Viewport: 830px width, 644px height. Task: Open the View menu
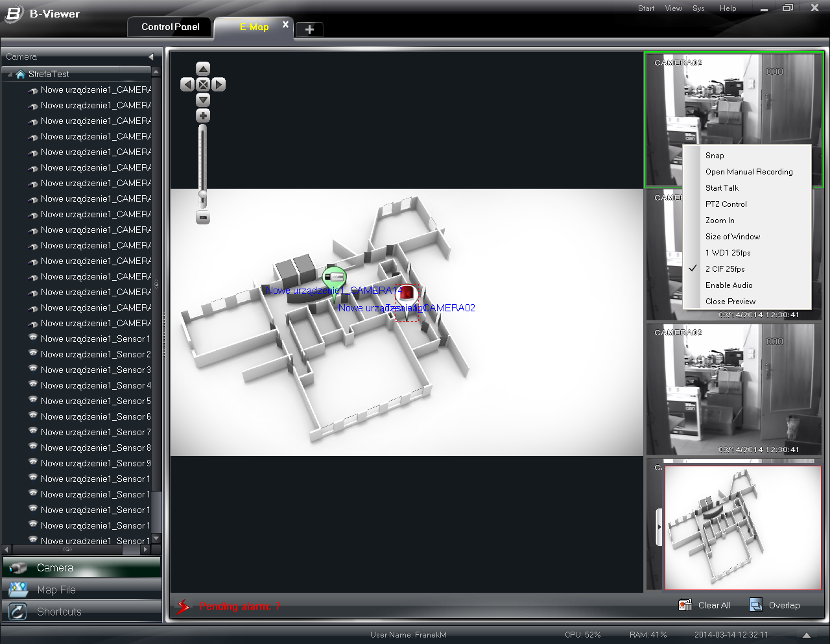(x=674, y=8)
